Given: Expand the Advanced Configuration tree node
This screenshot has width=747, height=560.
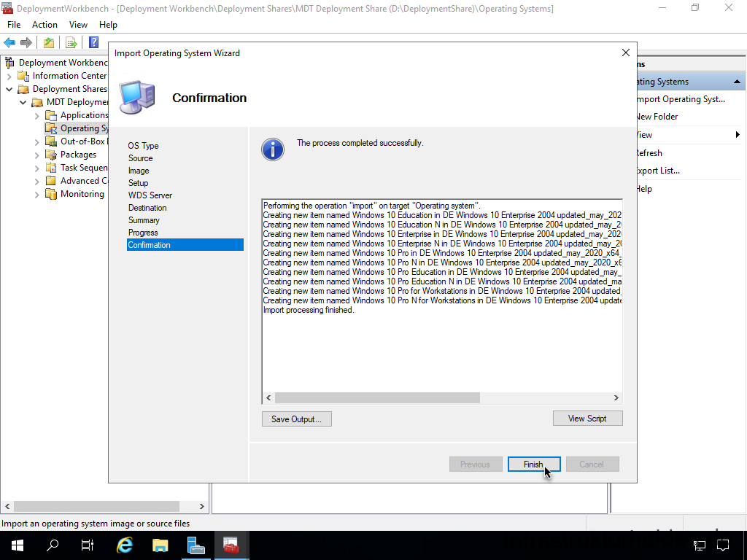Looking at the screenshot, I should pos(37,181).
